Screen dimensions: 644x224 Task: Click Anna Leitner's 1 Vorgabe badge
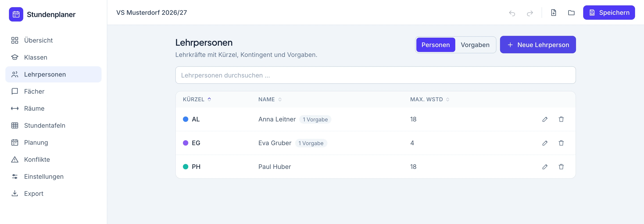315,120
